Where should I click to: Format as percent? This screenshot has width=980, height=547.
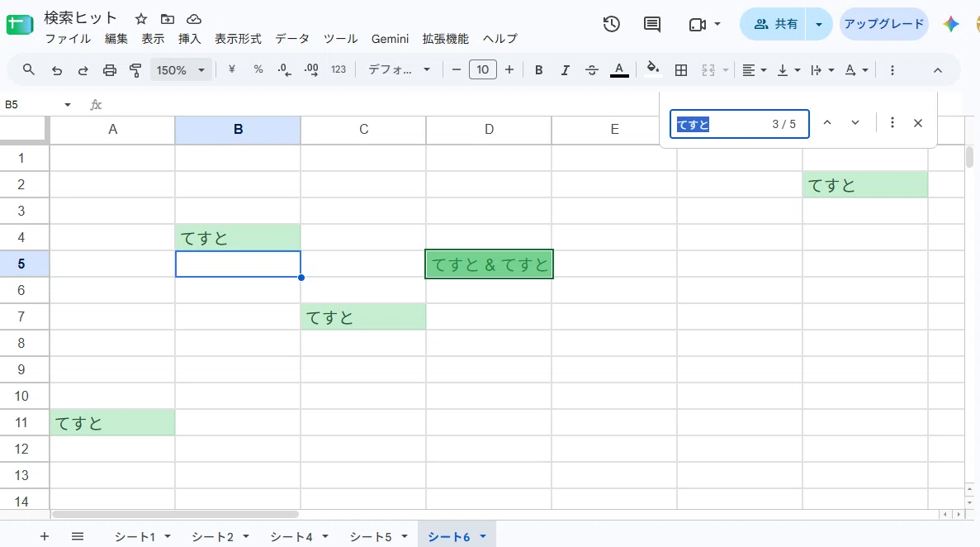coord(258,69)
